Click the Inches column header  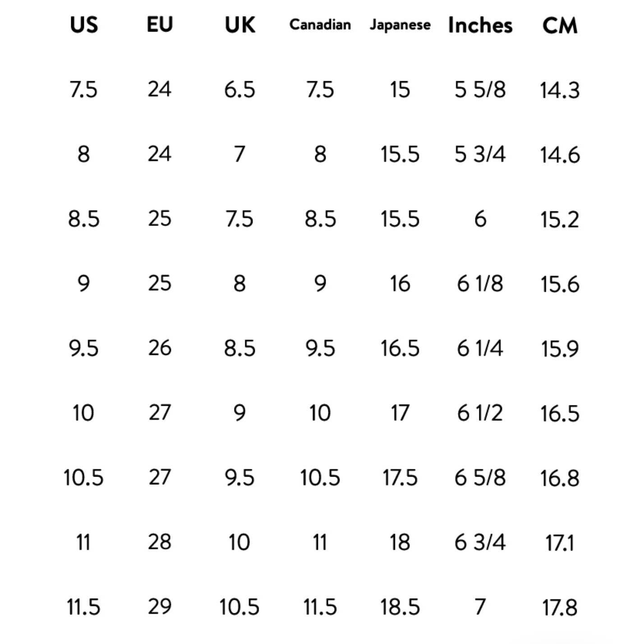click(x=480, y=25)
